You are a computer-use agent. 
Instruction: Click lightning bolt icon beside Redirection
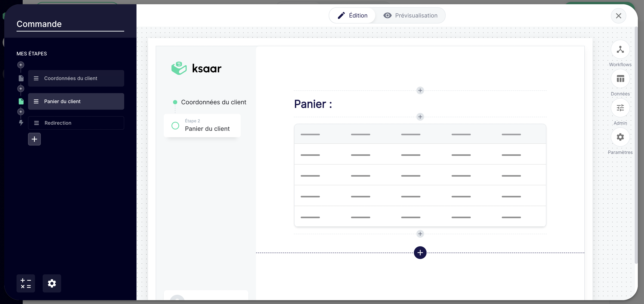click(21, 123)
